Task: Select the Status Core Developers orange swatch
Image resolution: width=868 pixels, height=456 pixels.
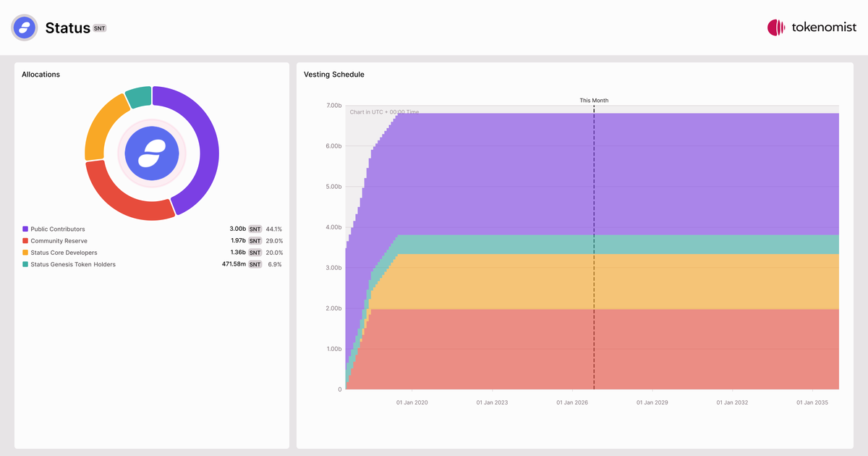Action: point(25,253)
